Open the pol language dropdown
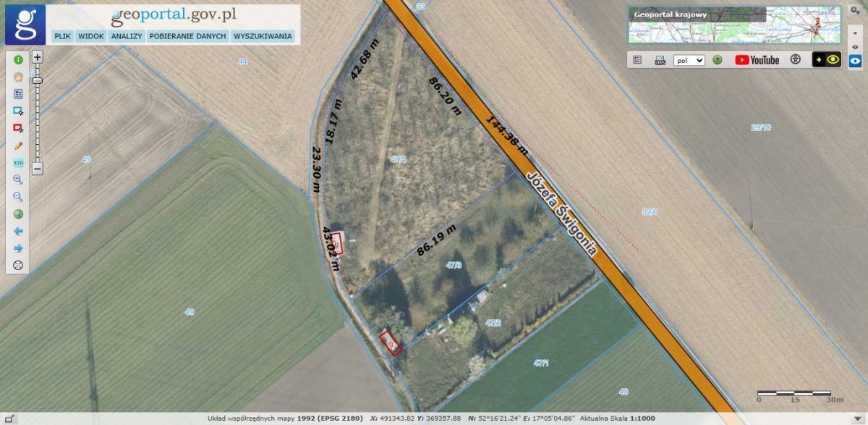 [689, 61]
